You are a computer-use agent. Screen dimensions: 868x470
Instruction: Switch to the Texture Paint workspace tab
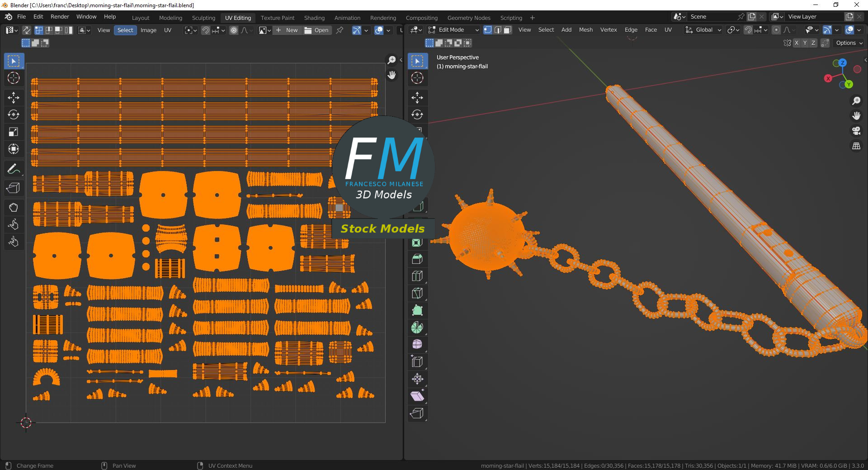(x=277, y=18)
